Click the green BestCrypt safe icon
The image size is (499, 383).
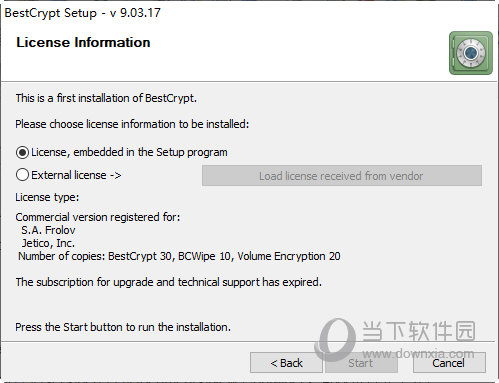point(471,53)
